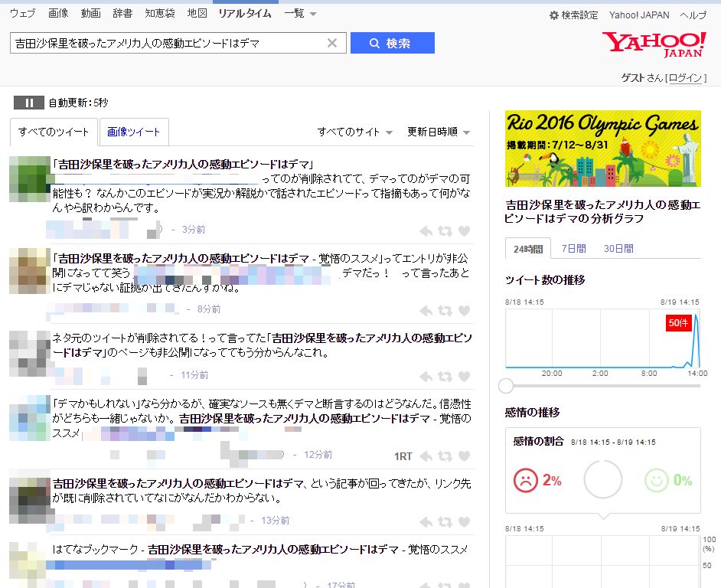Click the 自動更新:5秒 label
This screenshot has width=721, height=588.
(x=78, y=103)
